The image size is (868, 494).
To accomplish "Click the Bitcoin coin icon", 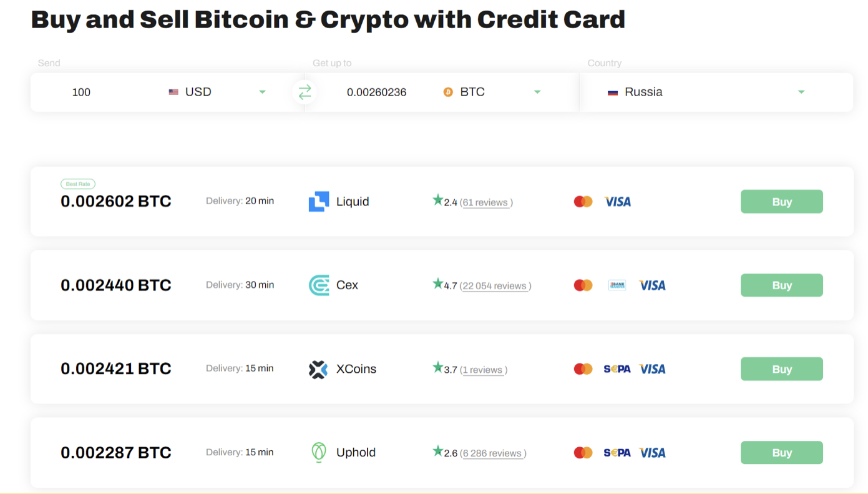I will (448, 92).
